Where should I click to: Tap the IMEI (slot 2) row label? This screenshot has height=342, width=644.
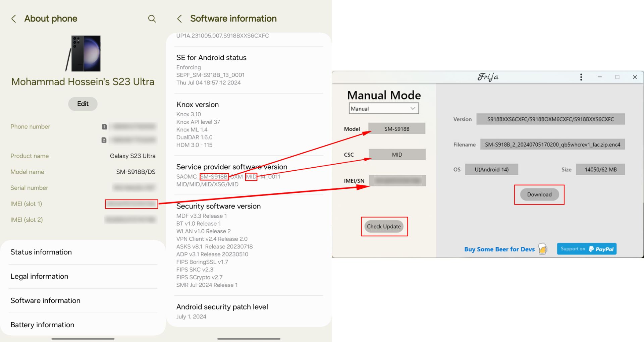[x=26, y=220]
